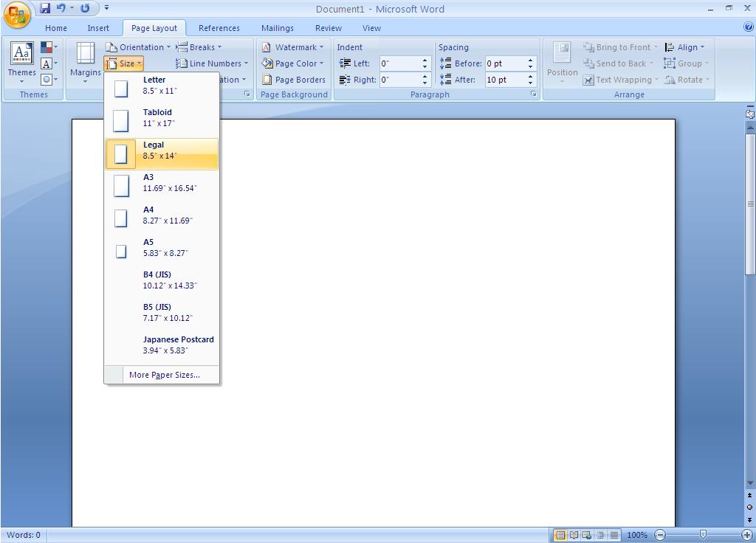Choose Tabloid 11 x 17 paper size
The image size is (756, 543).
click(x=162, y=118)
